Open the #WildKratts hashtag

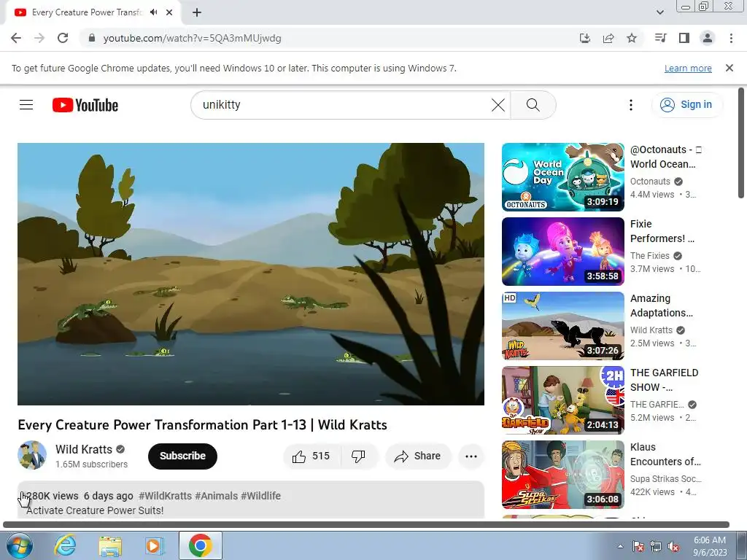pos(165,496)
